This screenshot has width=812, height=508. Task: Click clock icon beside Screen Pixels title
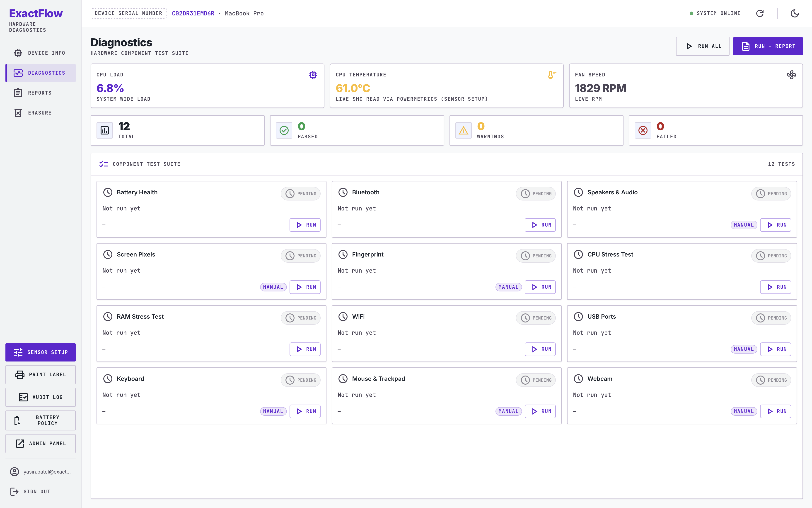pyautogui.click(x=108, y=254)
